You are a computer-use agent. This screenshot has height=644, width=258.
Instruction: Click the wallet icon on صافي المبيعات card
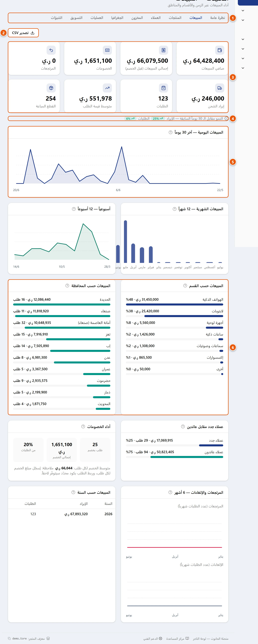[x=219, y=50]
